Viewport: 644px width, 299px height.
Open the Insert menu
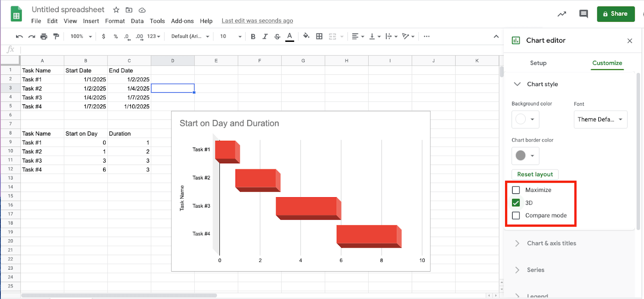coord(91,21)
